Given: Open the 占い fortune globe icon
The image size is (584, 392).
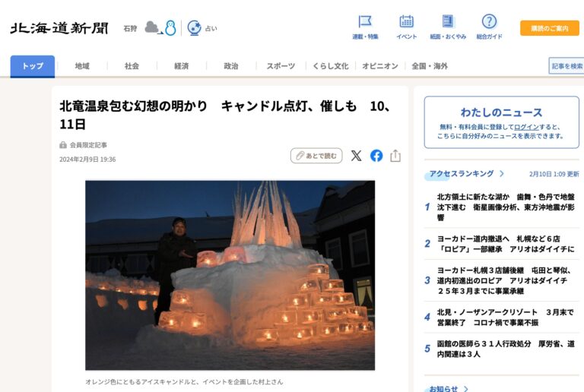Looking at the screenshot, I should pyautogui.click(x=194, y=28).
